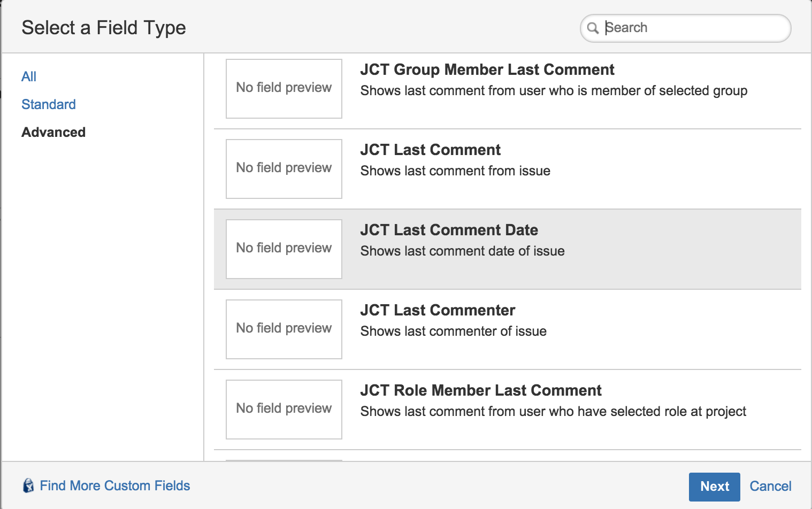The width and height of the screenshot is (812, 509).
Task: Click the search magnifier icon
Action: [593, 28]
